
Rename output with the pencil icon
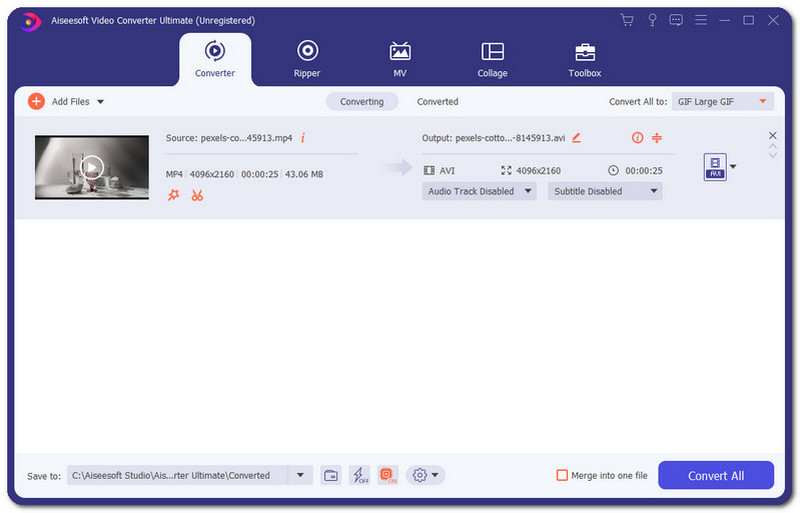(x=577, y=138)
